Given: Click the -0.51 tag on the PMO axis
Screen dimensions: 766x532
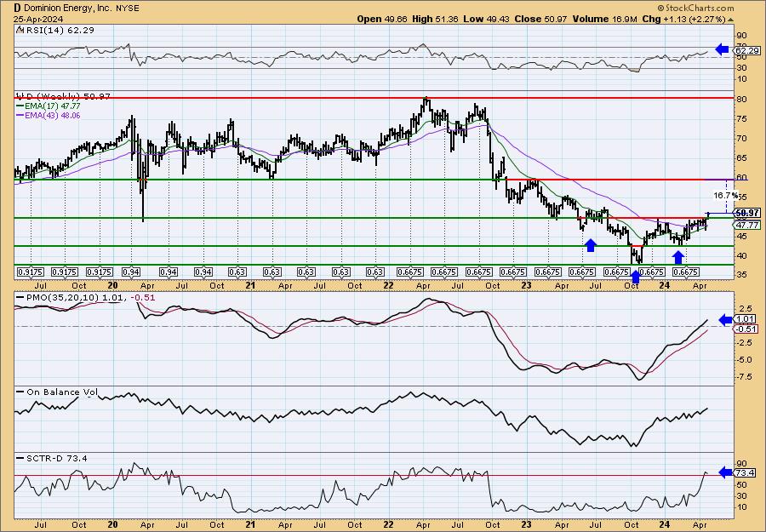Looking at the screenshot, I should tap(746, 329).
